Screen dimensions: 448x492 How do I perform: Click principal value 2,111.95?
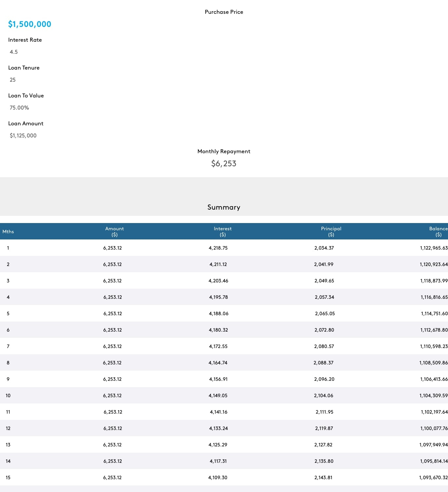tap(325, 412)
